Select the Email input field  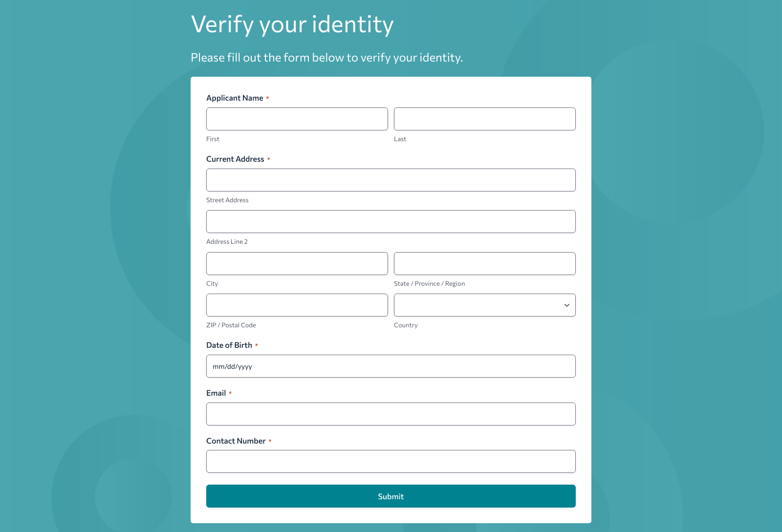point(391,414)
